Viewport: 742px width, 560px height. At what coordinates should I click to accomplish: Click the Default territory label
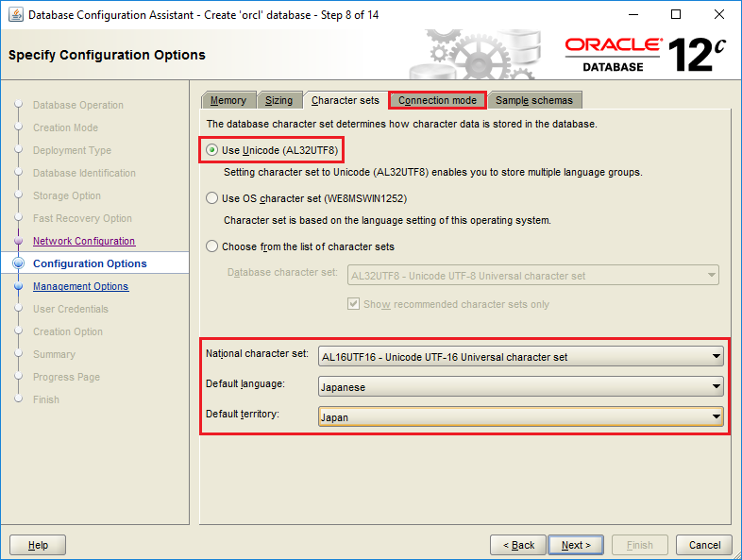click(243, 414)
